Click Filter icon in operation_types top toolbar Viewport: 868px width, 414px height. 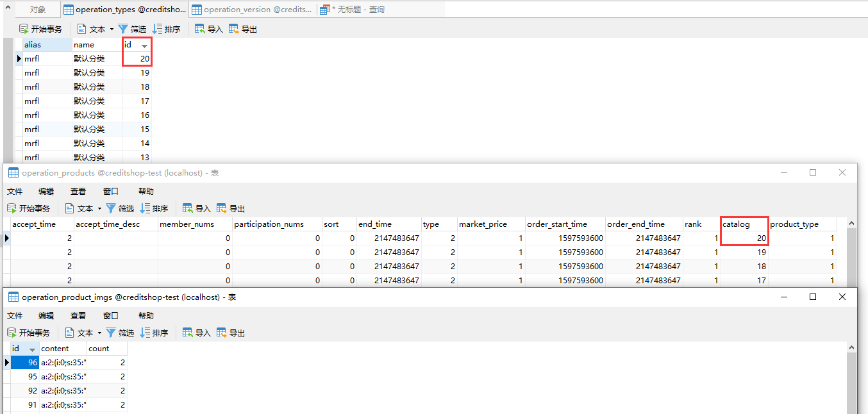point(123,29)
